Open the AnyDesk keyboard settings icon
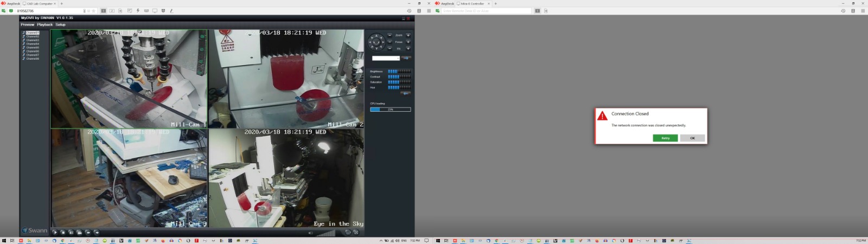Viewport: 868px width, 244px height. click(x=146, y=11)
